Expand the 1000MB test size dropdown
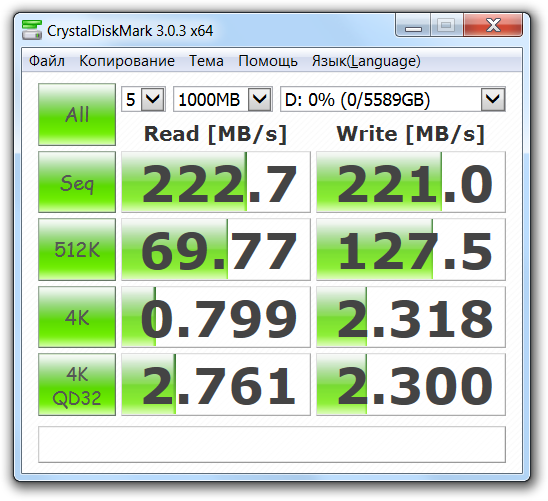548x501 pixels. click(223, 100)
